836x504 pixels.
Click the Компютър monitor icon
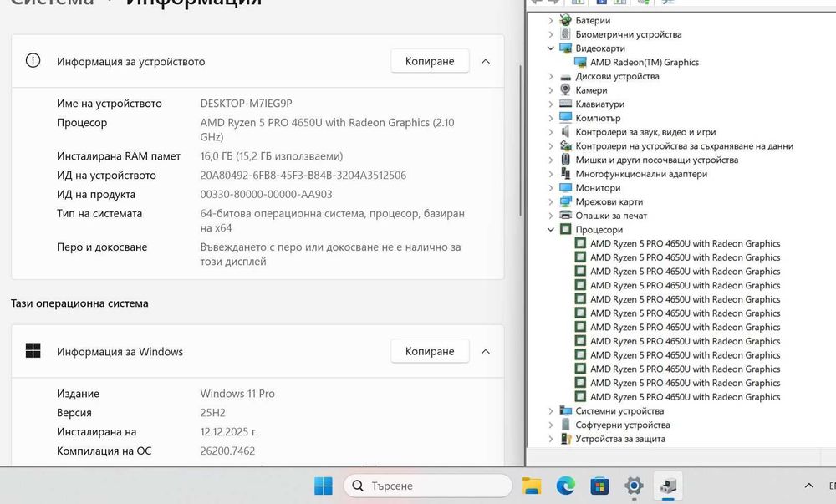[565, 118]
